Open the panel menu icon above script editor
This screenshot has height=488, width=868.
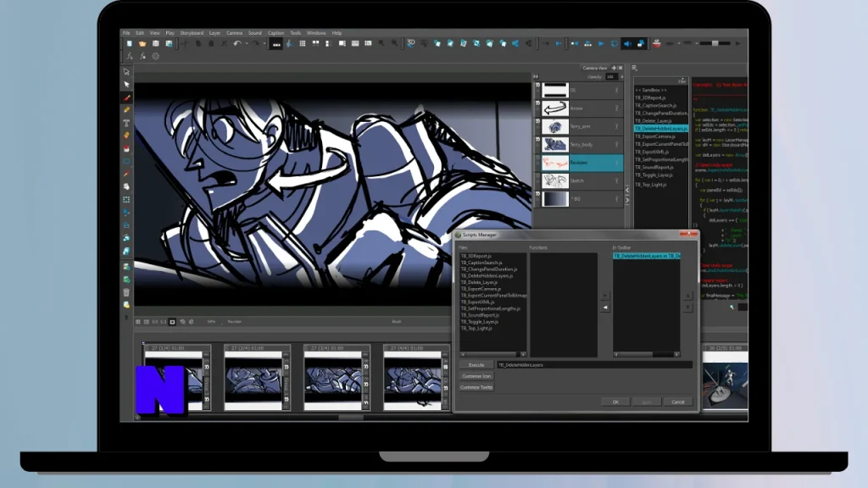(x=634, y=68)
